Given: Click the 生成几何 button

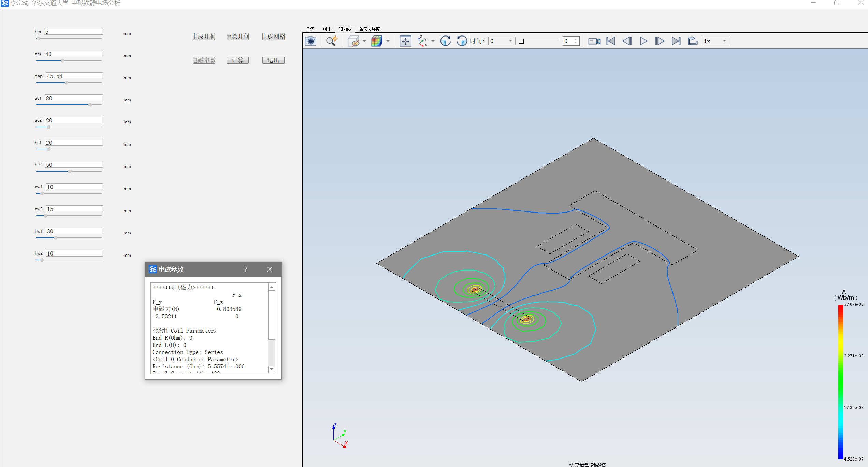Looking at the screenshot, I should pos(204,37).
